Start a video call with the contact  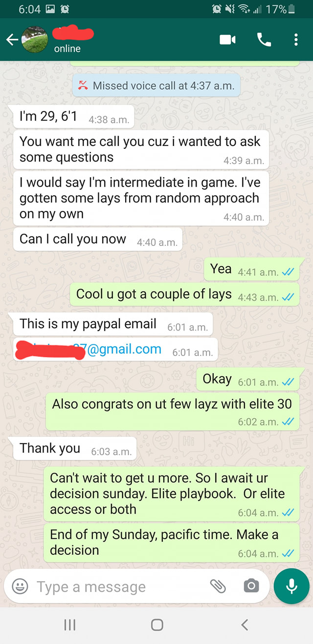(x=227, y=40)
